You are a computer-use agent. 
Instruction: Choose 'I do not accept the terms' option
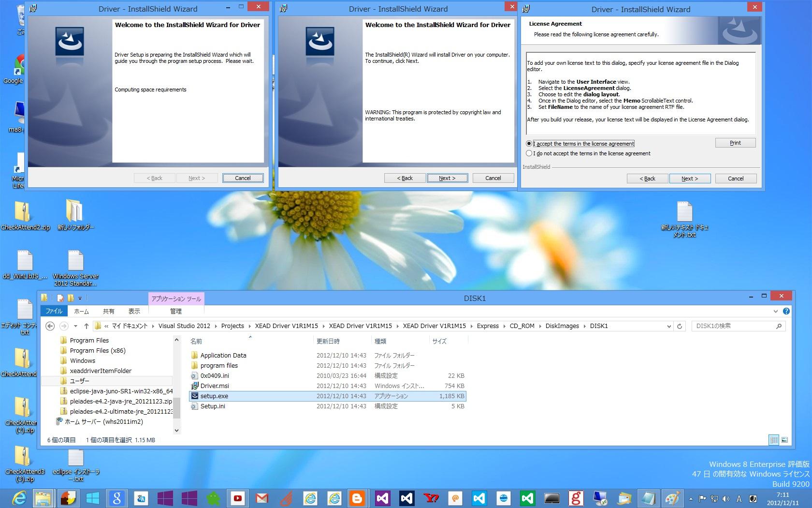click(x=529, y=153)
